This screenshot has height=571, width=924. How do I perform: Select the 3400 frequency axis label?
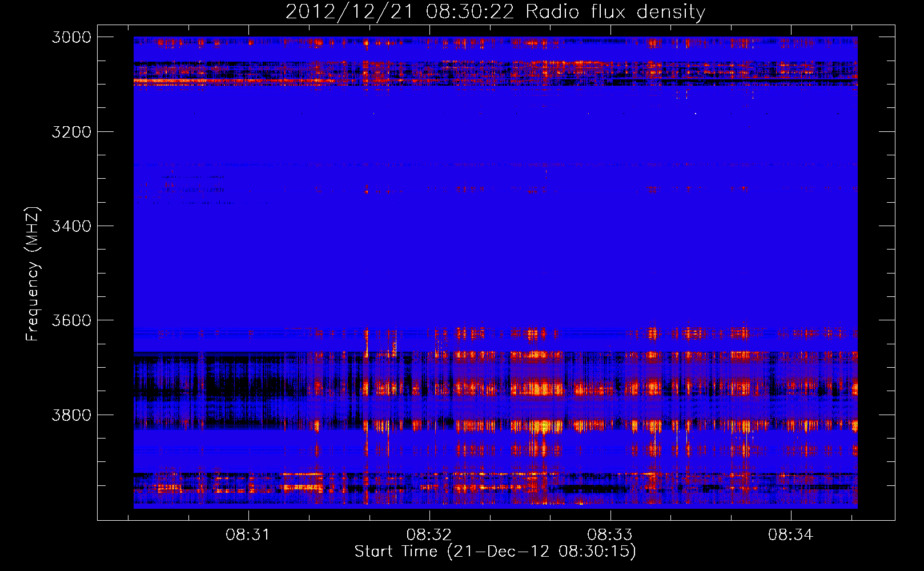tap(71, 226)
